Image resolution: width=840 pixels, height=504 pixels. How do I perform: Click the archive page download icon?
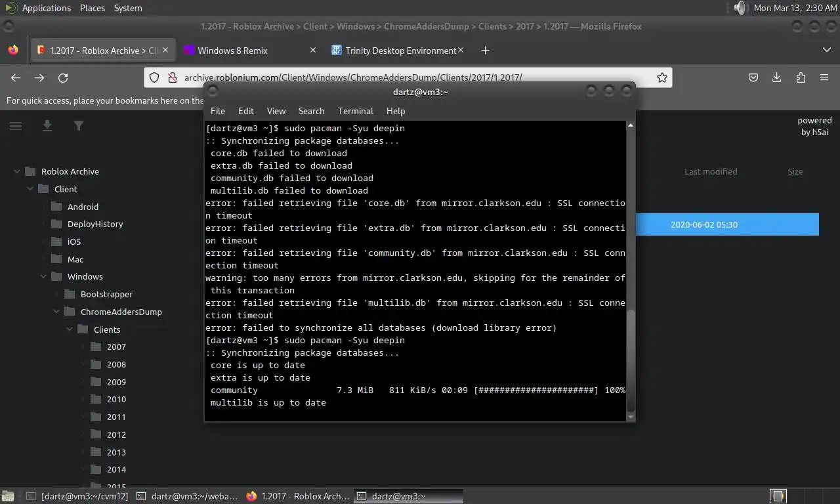[x=47, y=125]
